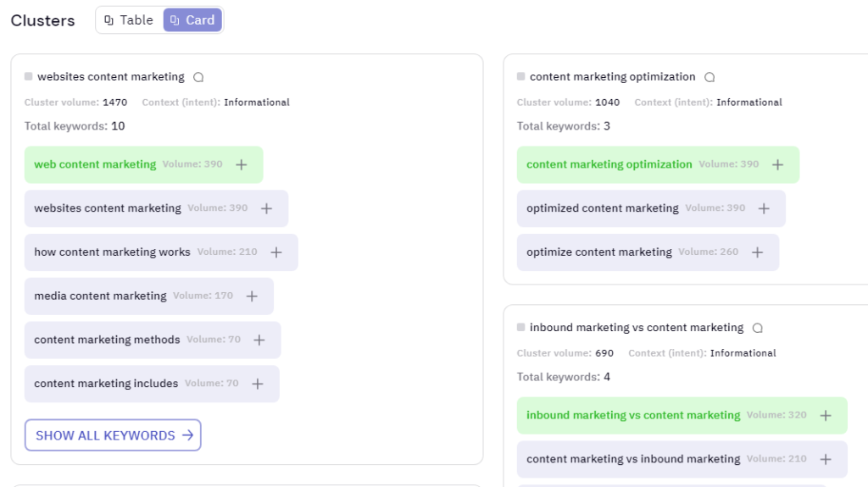Image resolution: width=868 pixels, height=487 pixels.
Task: Switch to Table view
Action: tap(129, 20)
